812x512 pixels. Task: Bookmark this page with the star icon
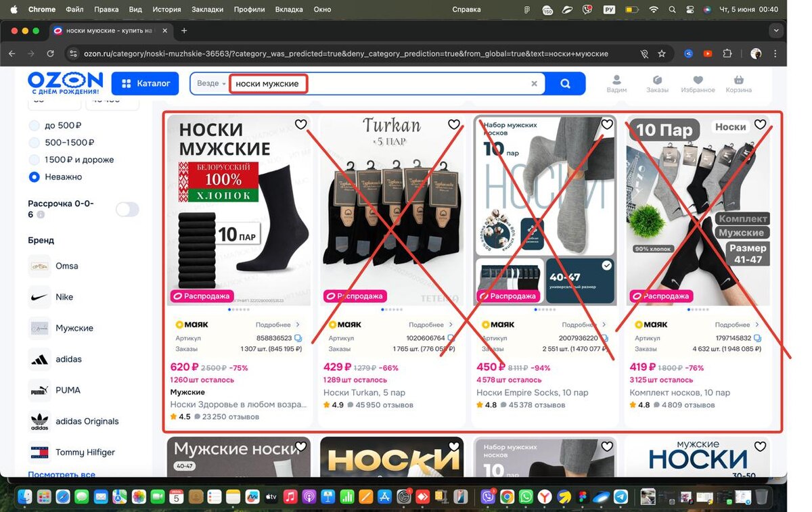tap(662, 53)
